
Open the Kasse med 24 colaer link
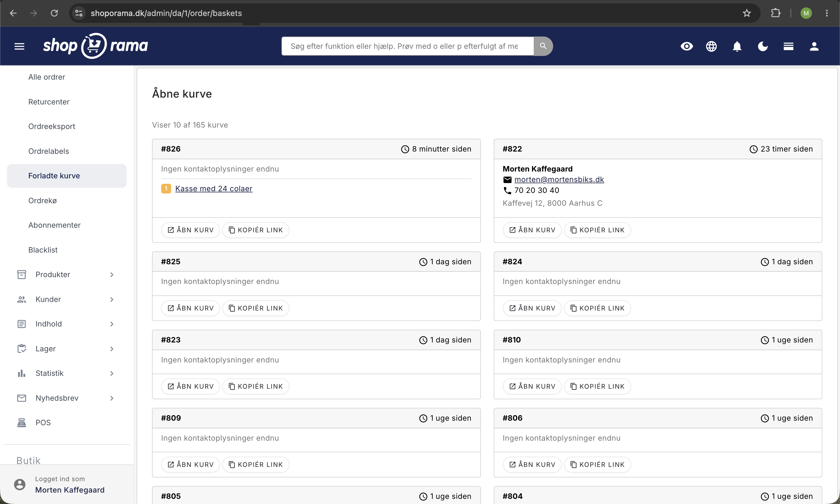pos(213,188)
